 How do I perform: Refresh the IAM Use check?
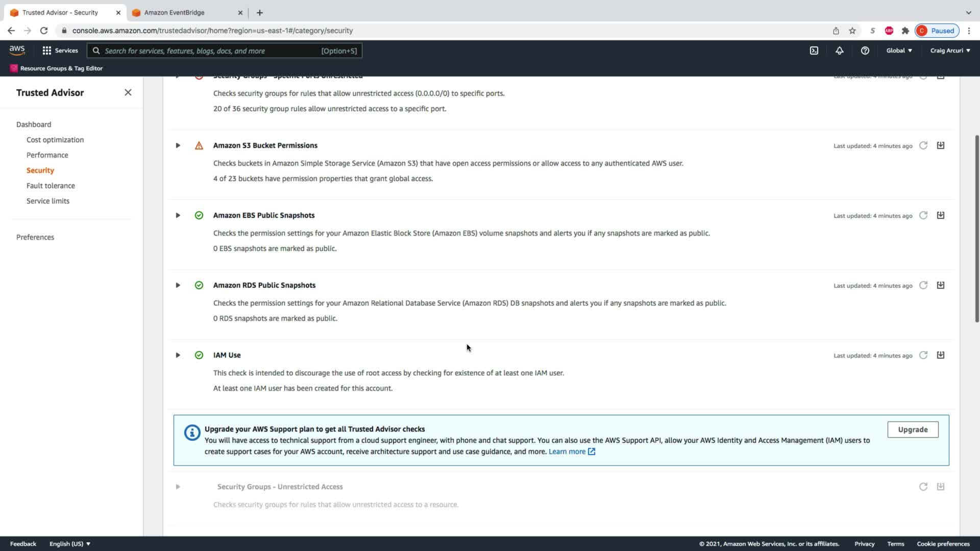click(x=923, y=355)
